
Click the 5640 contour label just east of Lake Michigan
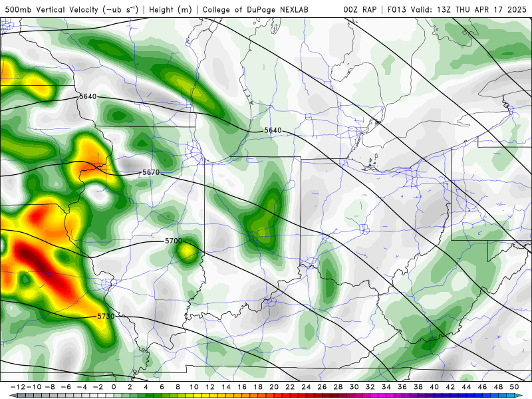[273, 130]
